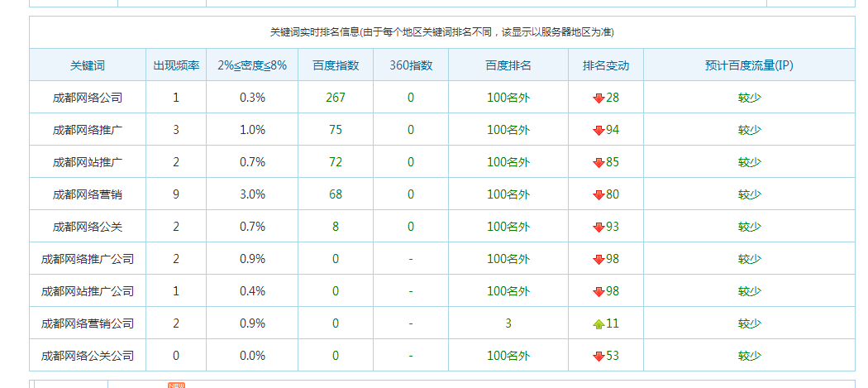Open the 成都网络公司 keyword
This screenshot has height=388, width=868.
(x=88, y=98)
